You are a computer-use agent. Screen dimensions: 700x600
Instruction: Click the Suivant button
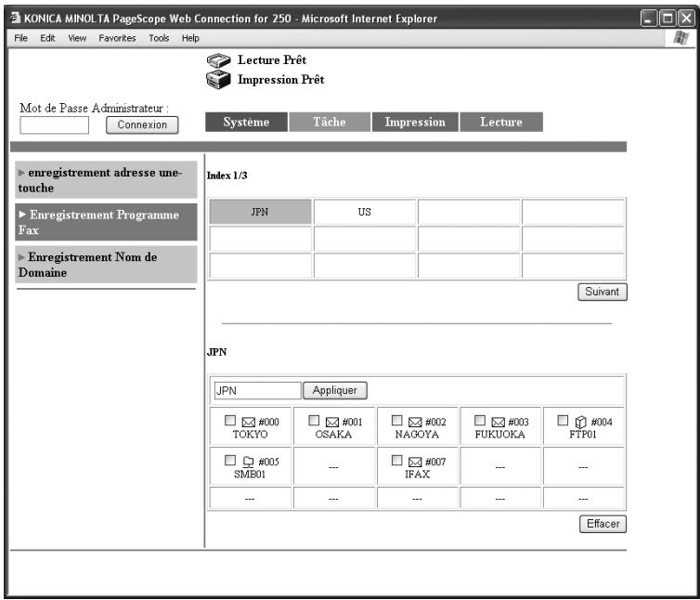click(603, 292)
